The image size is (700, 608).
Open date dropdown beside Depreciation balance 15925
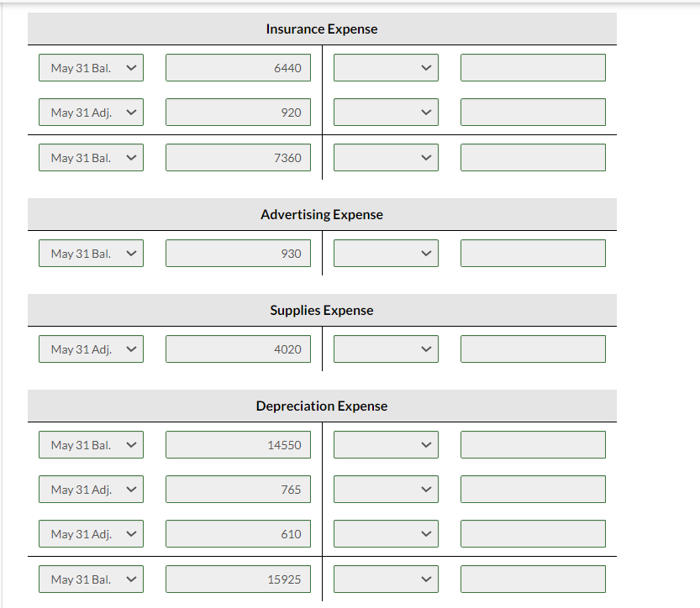click(91, 579)
